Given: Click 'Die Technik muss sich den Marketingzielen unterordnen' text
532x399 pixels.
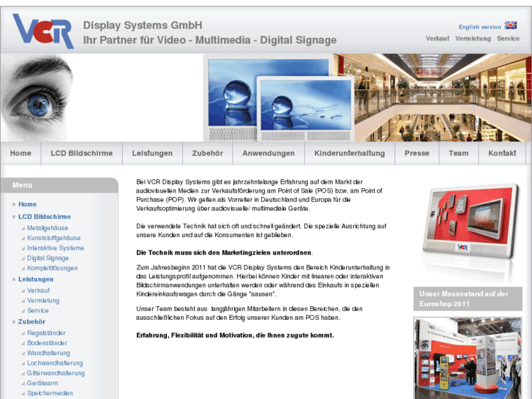Looking at the screenshot, I should 224,253.
